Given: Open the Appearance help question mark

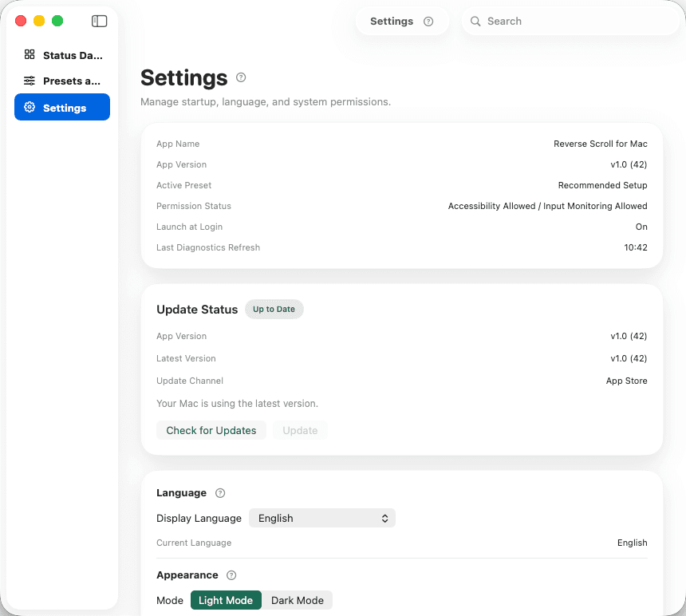Looking at the screenshot, I should click(x=231, y=575).
